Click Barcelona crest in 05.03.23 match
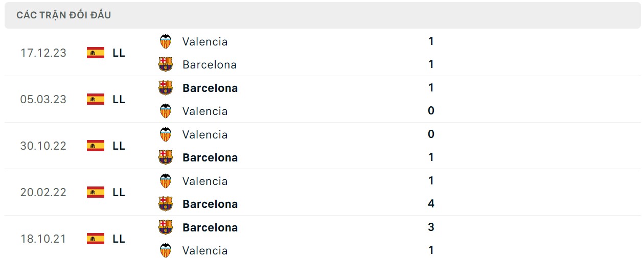 pyautogui.click(x=166, y=88)
